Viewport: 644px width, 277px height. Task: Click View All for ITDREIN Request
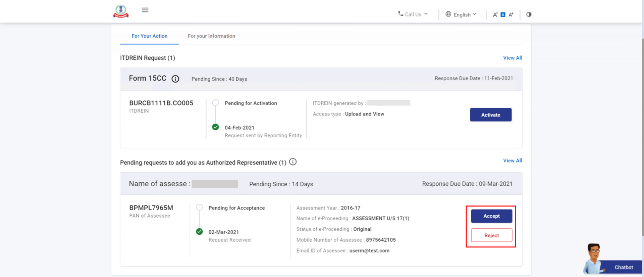tap(512, 58)
